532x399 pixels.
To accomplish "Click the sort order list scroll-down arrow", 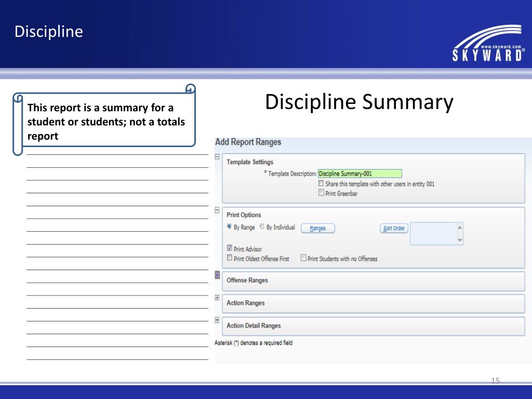I will point(459,241).
